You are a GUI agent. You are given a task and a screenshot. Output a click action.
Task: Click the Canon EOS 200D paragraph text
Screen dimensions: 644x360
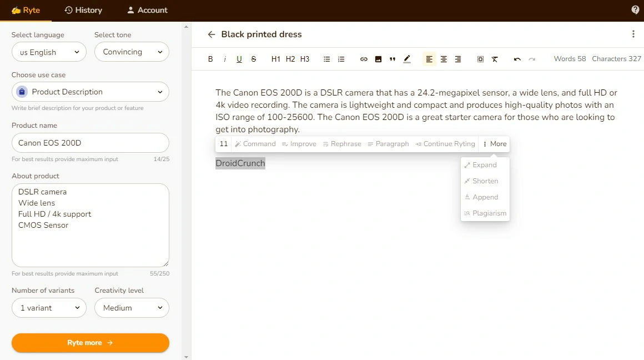[x=416, y=111]
